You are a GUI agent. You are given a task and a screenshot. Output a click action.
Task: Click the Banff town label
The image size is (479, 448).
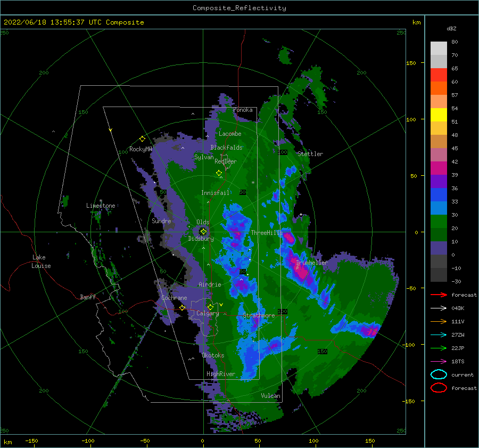coord(88,297)
